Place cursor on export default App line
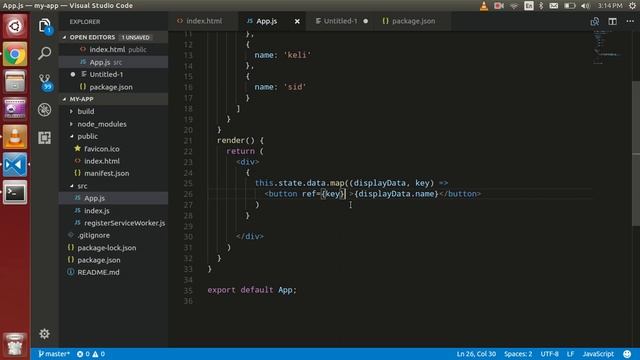Image resolution: width=640 pixels, height=360 pixels. tap(252, 290)
